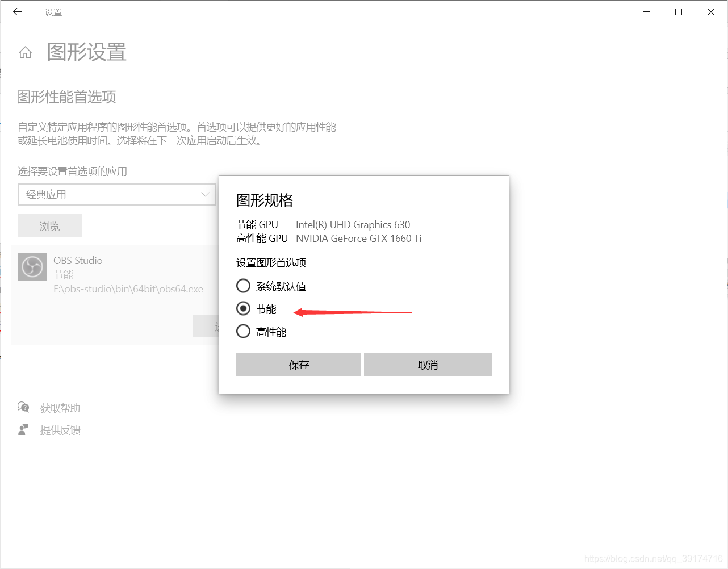
Task: Click the 获取帮助 chat icon
Action: tap(23, 407)
